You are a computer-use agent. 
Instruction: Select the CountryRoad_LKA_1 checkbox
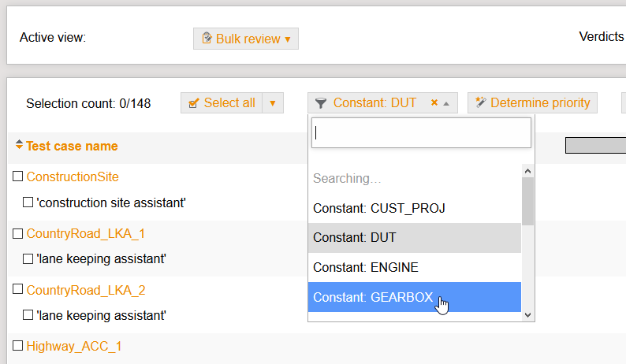click(17, 233)
